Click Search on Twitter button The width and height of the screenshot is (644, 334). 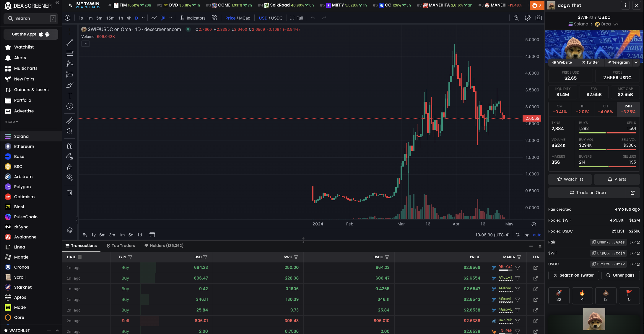coord(573,275)
